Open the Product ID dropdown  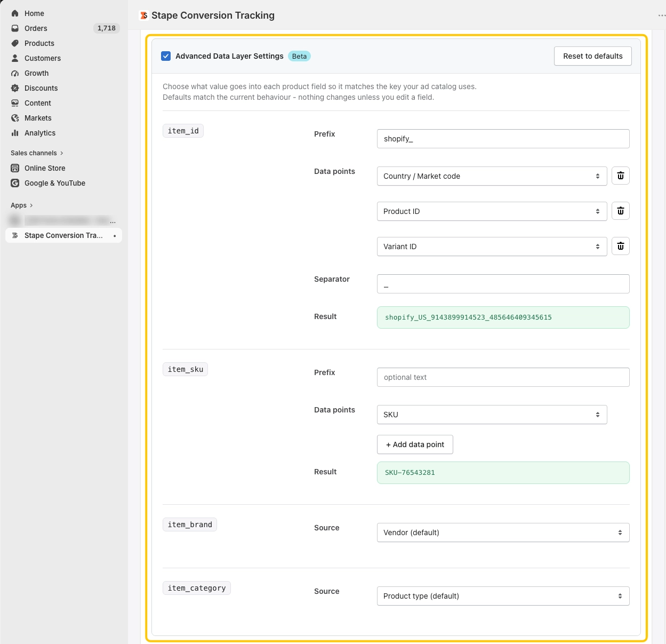pos(492,211)
